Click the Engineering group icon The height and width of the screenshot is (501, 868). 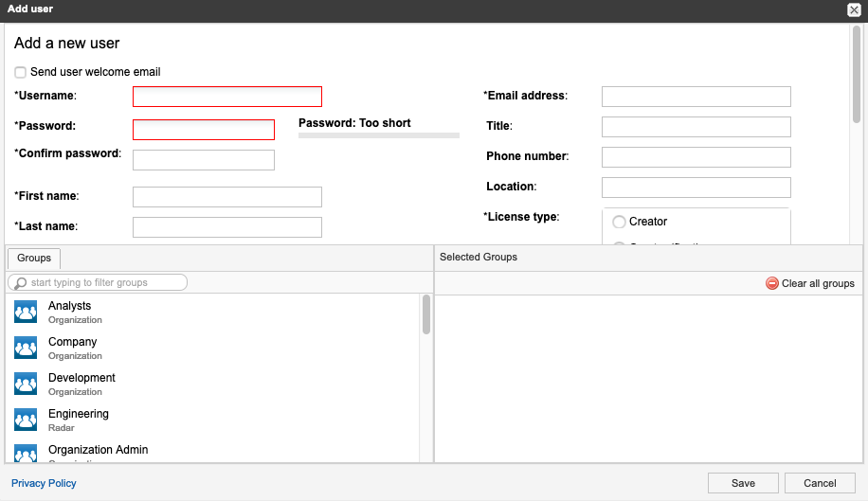(x=26, y=420)
